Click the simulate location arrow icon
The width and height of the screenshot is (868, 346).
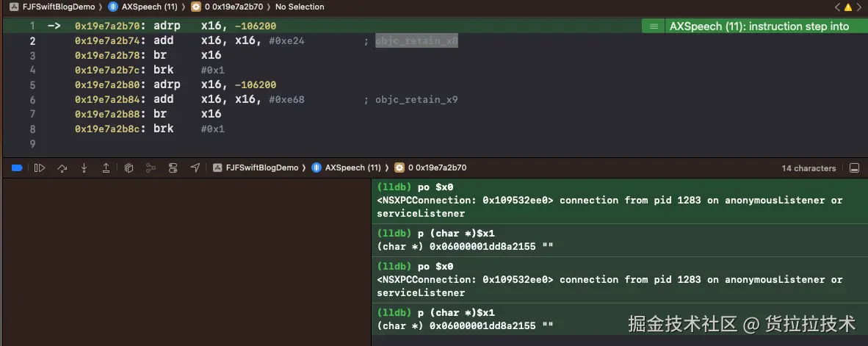[195, 168]
